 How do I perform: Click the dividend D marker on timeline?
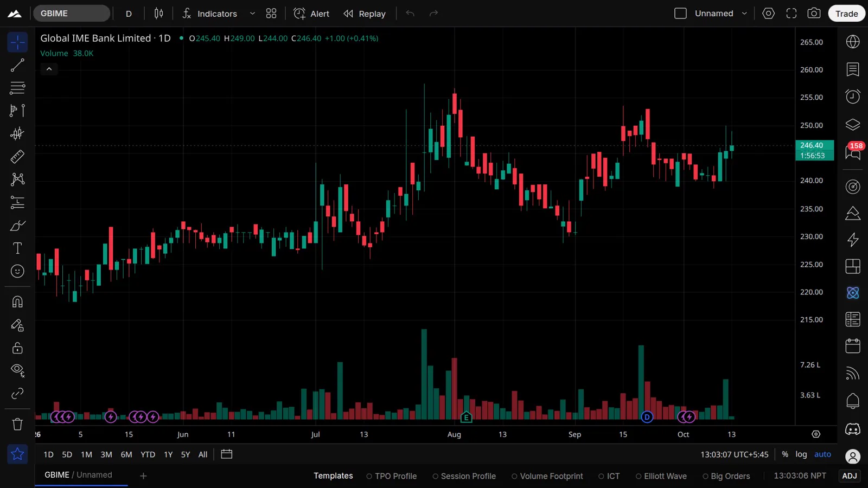[x=647, y=417]
